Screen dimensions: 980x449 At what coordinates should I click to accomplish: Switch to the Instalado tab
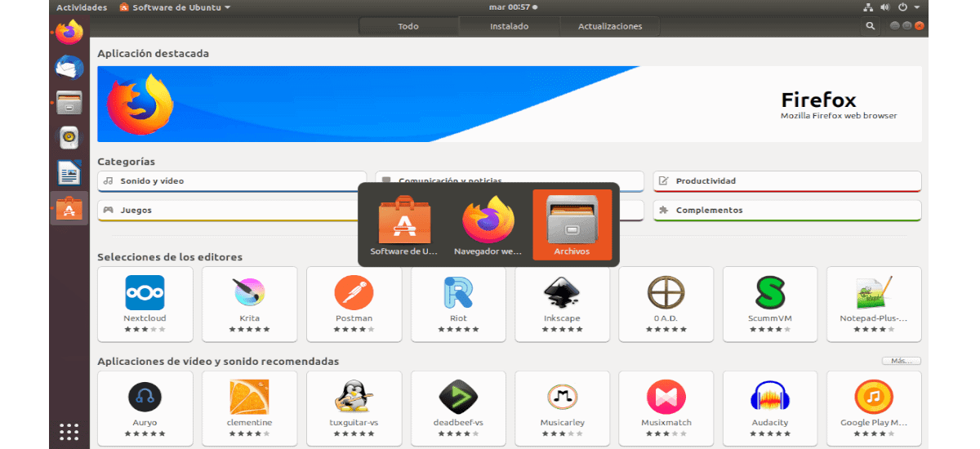tap(509, 26)
